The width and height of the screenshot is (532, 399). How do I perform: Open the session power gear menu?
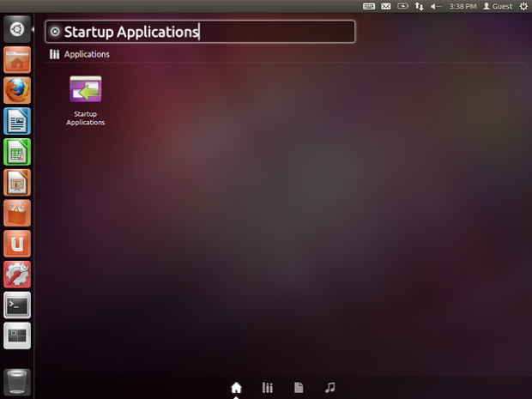pos(523,6)
